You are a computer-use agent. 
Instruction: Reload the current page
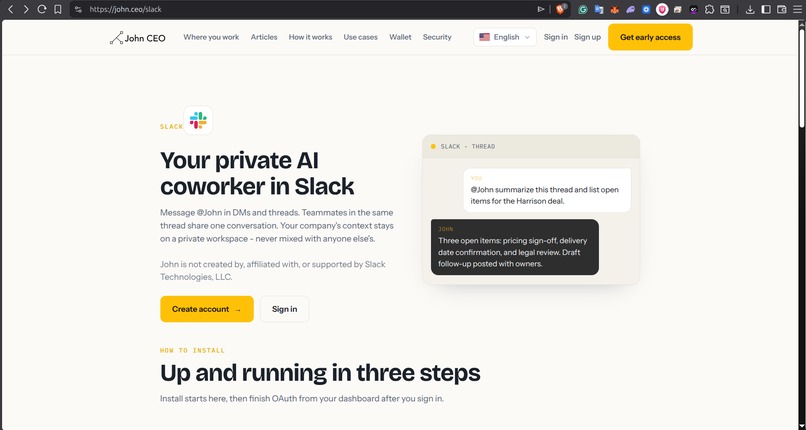(42, 9)
